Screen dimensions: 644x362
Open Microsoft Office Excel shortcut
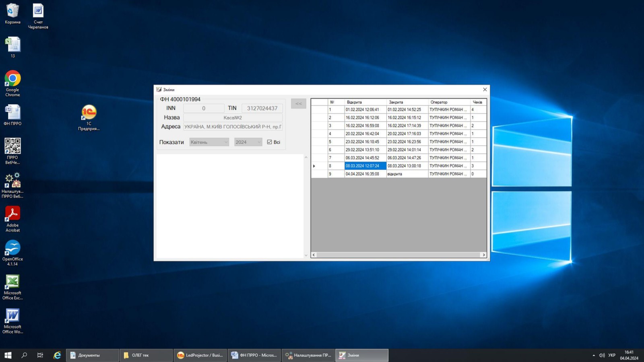pos(12,282)
